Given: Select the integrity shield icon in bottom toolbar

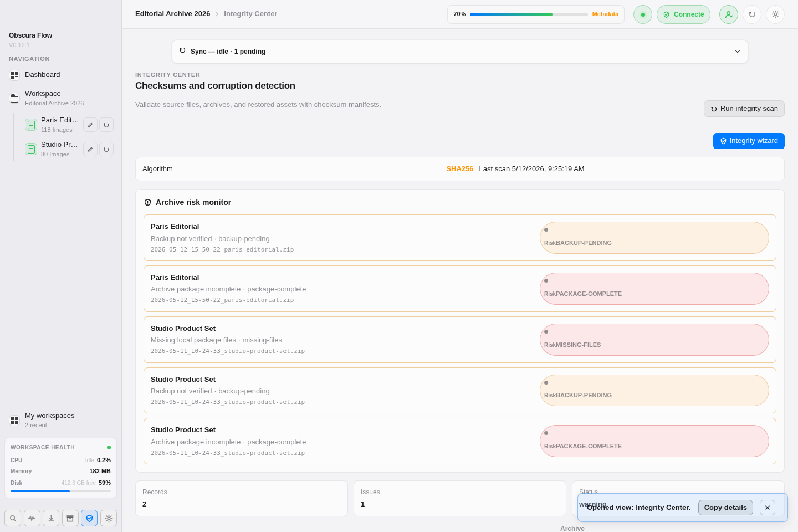Looking at the screenshot, I should coord(89,518).
